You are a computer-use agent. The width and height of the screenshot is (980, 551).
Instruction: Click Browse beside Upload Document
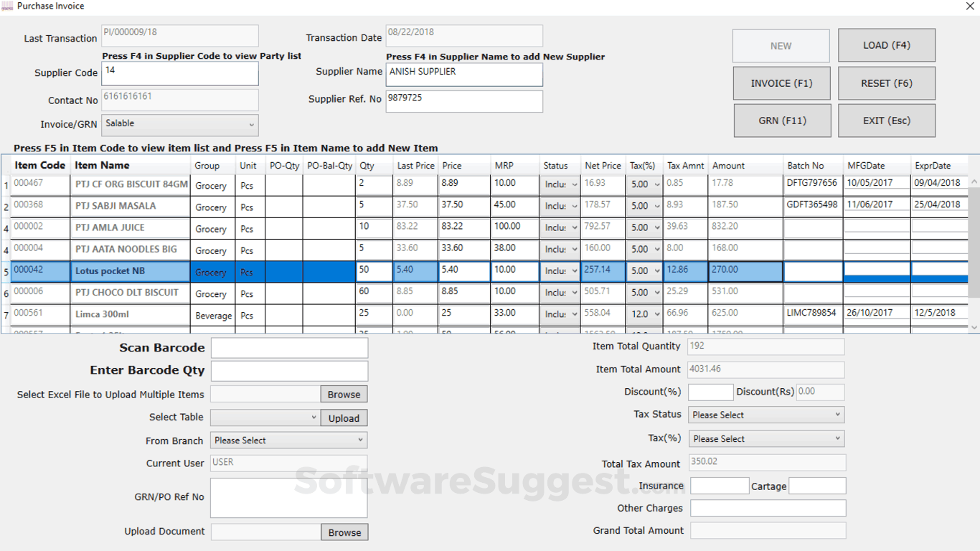pos(344,532)
